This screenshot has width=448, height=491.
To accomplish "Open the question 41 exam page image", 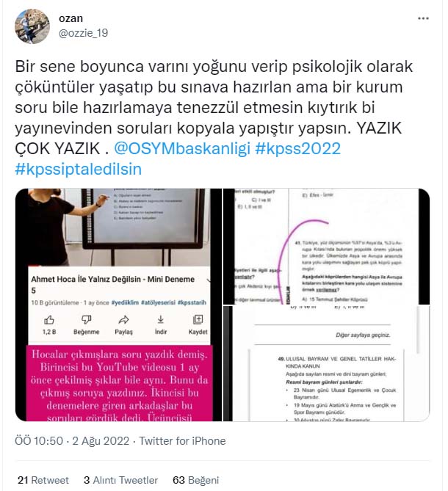I will click(326, 247).
